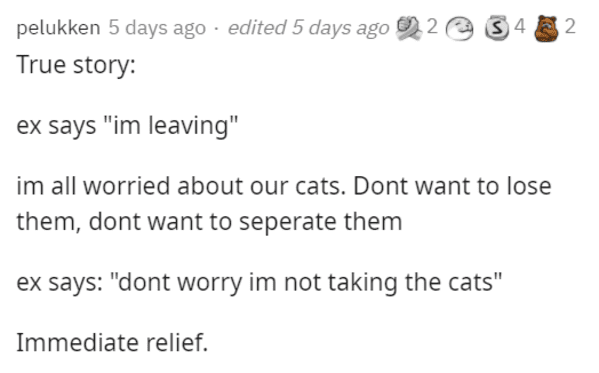Click the quote "dont worry im not taking the cats"
The image size is (599, 373).
[x=305, y=282]
